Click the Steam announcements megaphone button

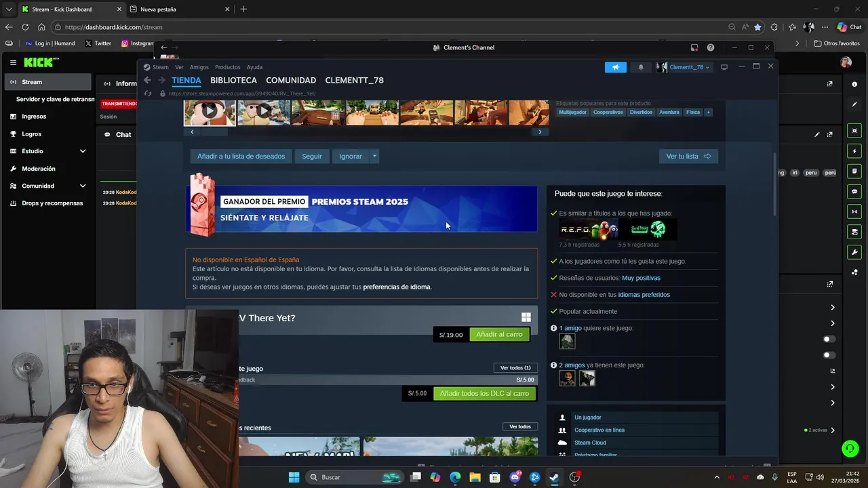615,67
